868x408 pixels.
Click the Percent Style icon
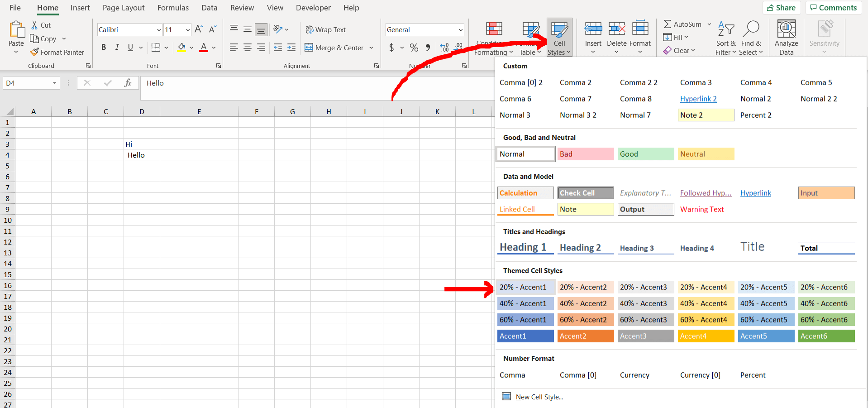click(x=413, y=47)
